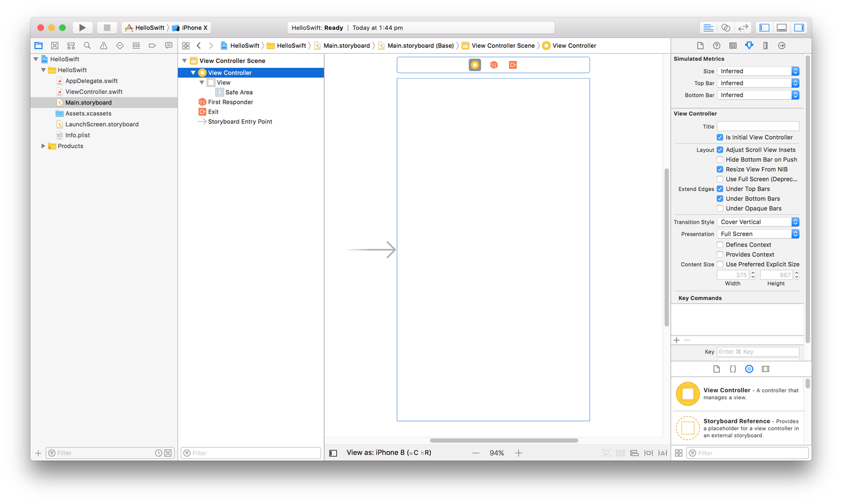Add key command with plus button

click(677, 340)
